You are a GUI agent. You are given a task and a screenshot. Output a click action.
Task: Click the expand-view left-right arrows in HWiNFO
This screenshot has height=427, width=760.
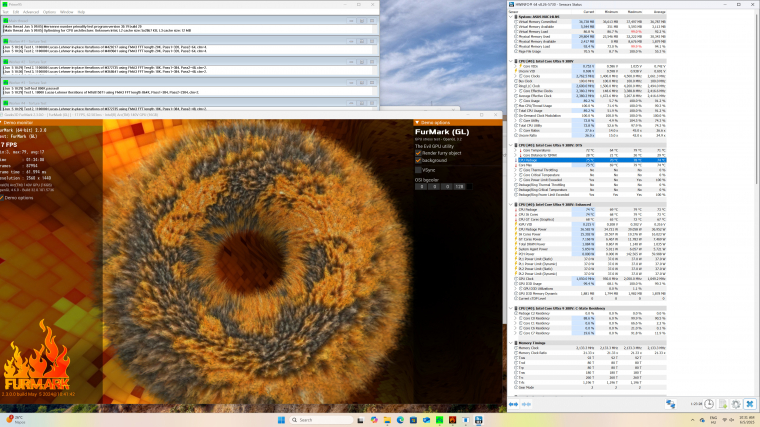pos(513,404)
